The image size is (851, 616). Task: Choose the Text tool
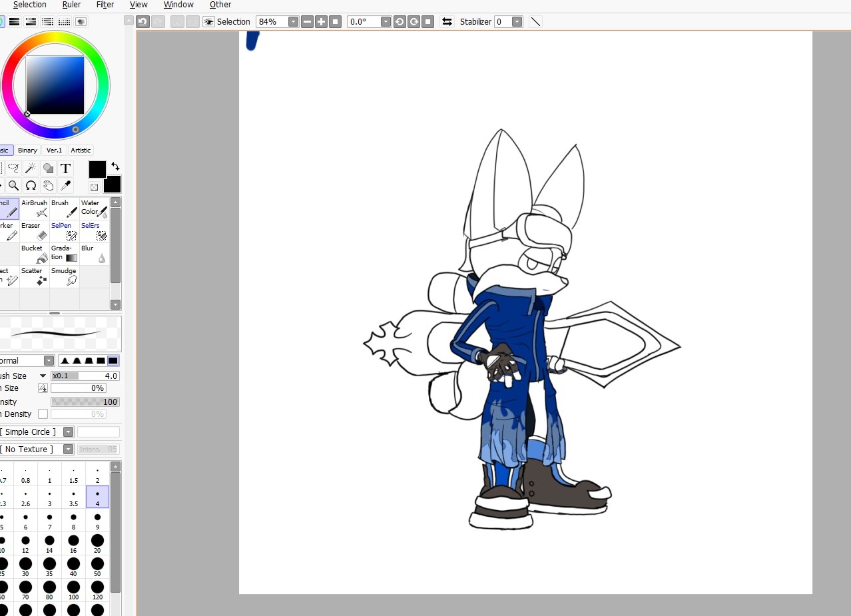[65, 168]
